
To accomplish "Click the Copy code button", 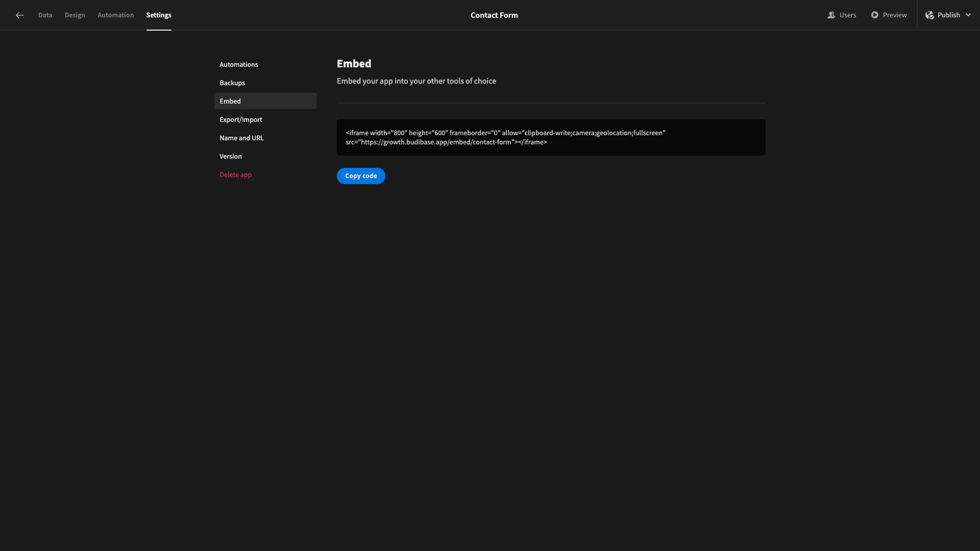I will [x=361, y=176].
